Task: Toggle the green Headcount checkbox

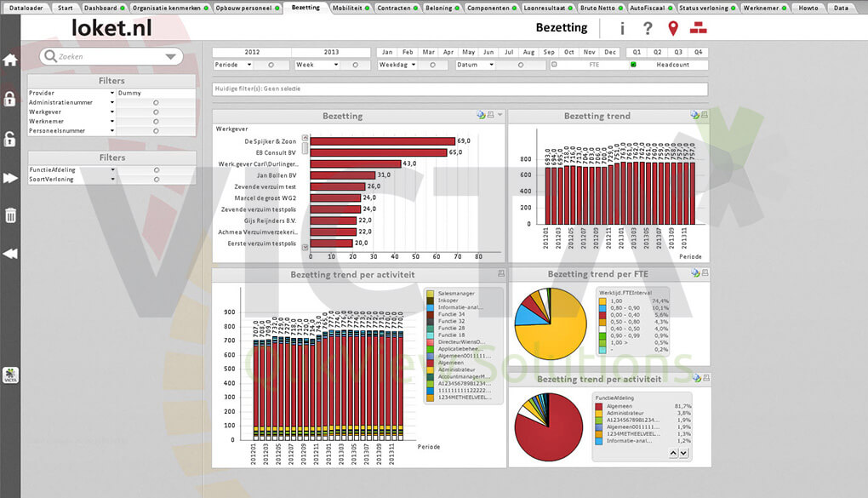Action: coord(633,64)
